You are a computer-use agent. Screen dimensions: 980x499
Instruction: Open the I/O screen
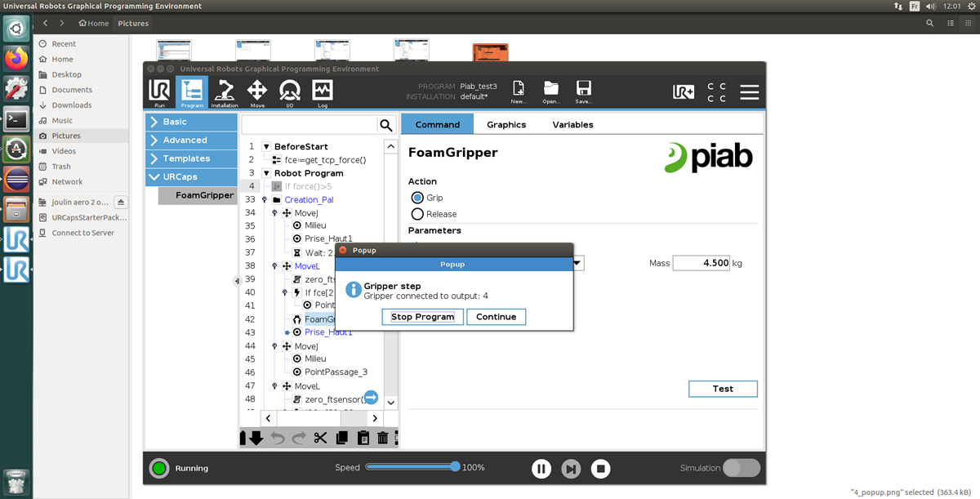coord(290,93)
